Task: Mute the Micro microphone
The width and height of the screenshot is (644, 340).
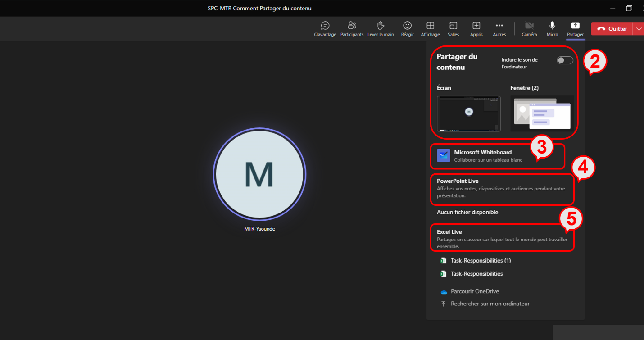Action: click(552, 28)
